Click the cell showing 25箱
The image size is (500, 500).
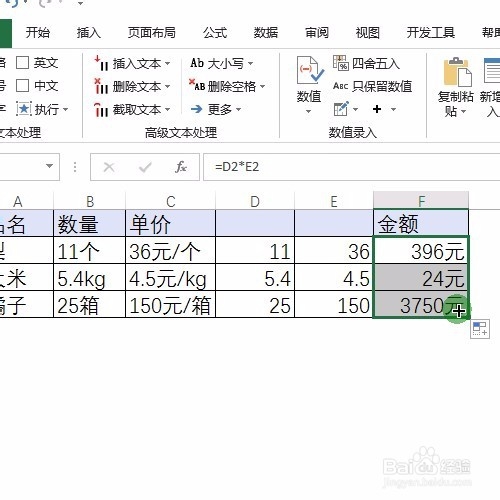click(x=90, y=304)
